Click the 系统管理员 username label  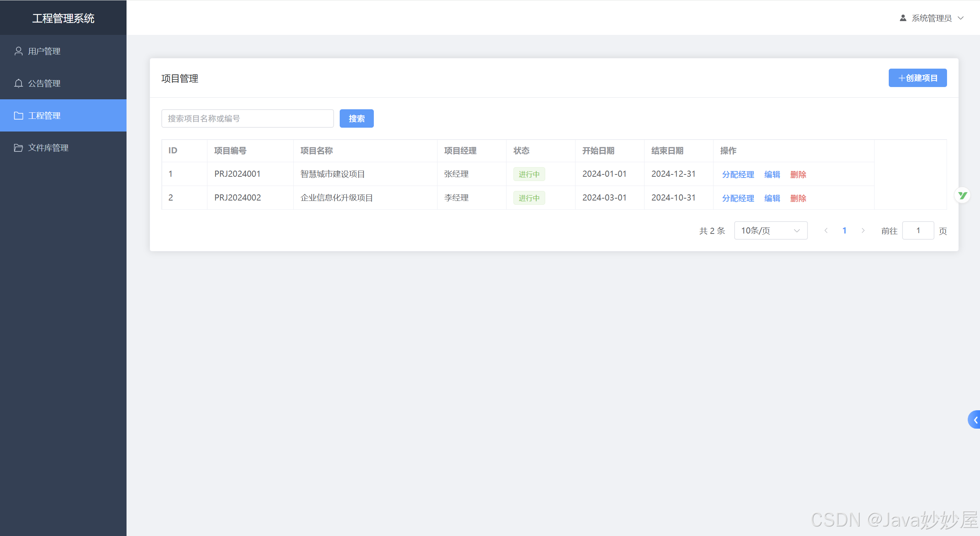pos(932,18)
